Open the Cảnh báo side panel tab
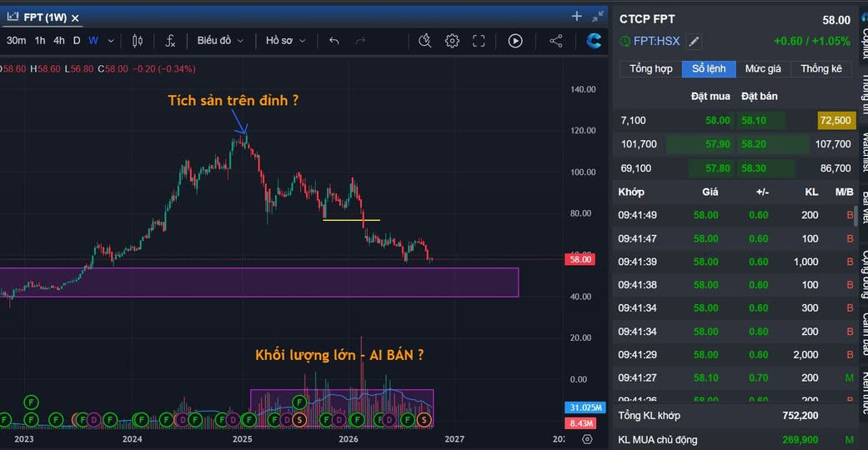This screenshot has width=868, height=450. [x=865, y=334]
